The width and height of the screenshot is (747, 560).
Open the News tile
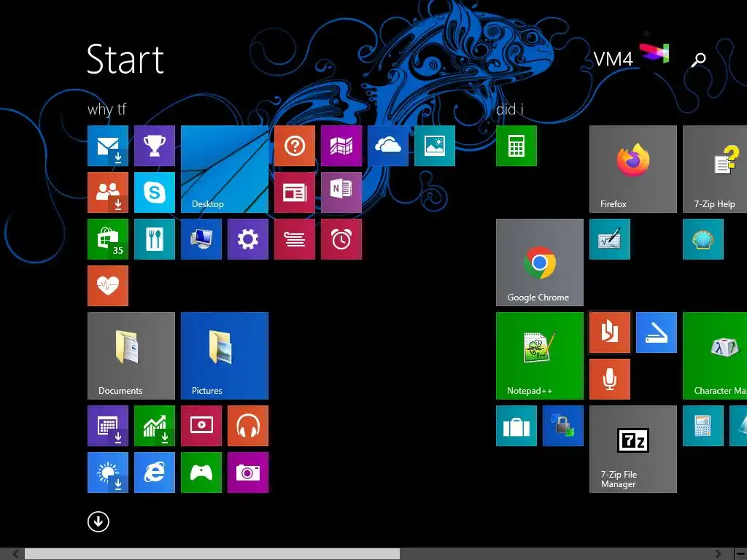295,192
